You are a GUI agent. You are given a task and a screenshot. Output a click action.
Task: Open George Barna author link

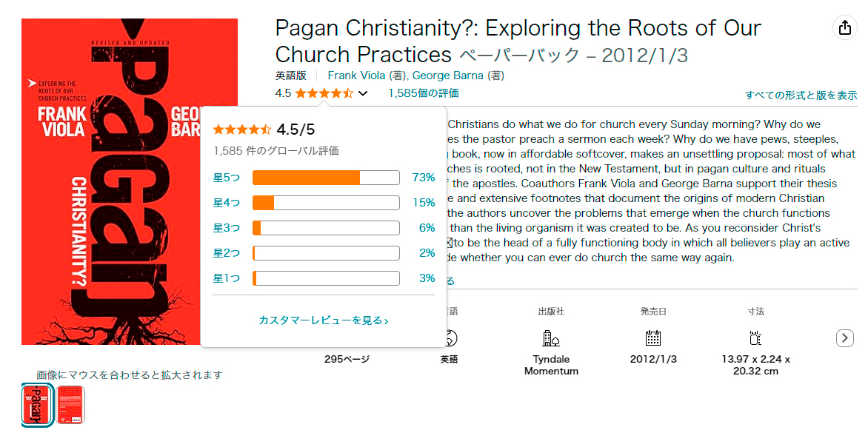pos(447,75)
